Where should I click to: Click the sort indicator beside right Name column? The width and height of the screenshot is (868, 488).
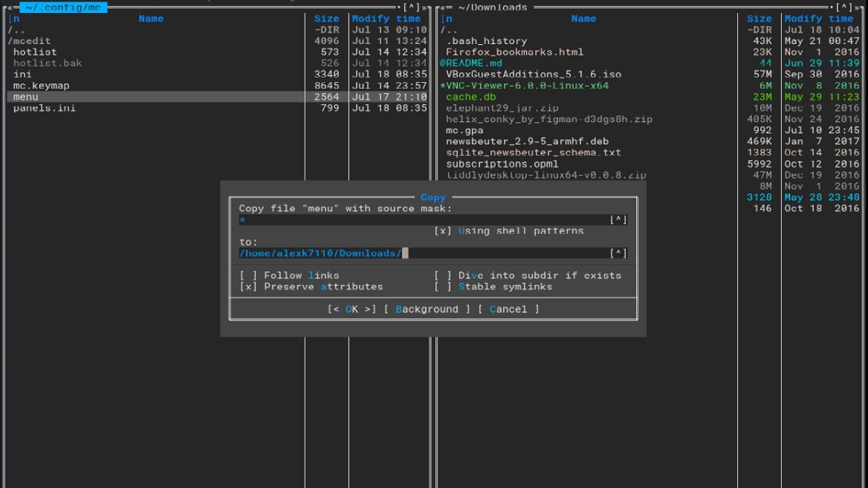pos(445,18)
